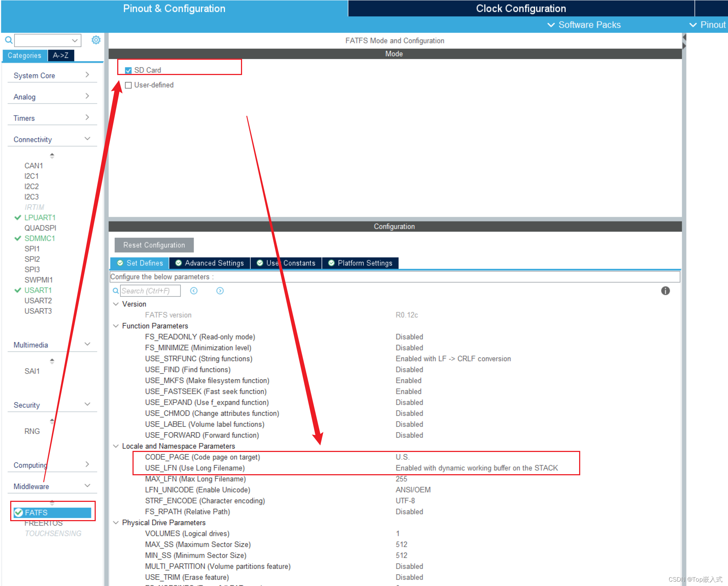
Task: Collapse the Function Parameters section
Action: (x=116, y=326)
